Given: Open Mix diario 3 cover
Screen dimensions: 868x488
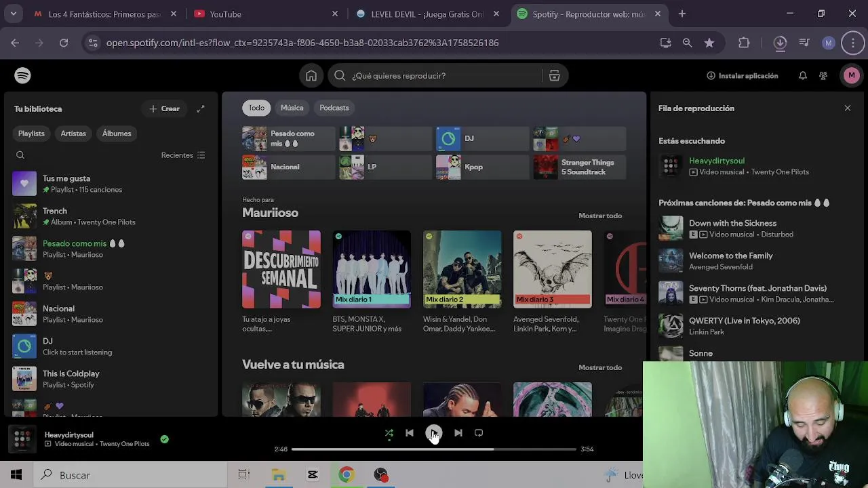Looking at the screenshot, I should 553,270.
